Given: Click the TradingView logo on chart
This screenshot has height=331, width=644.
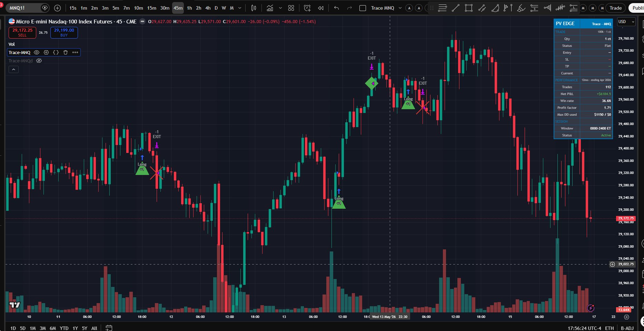Looking at the screenshot, I should click(14, 305).
